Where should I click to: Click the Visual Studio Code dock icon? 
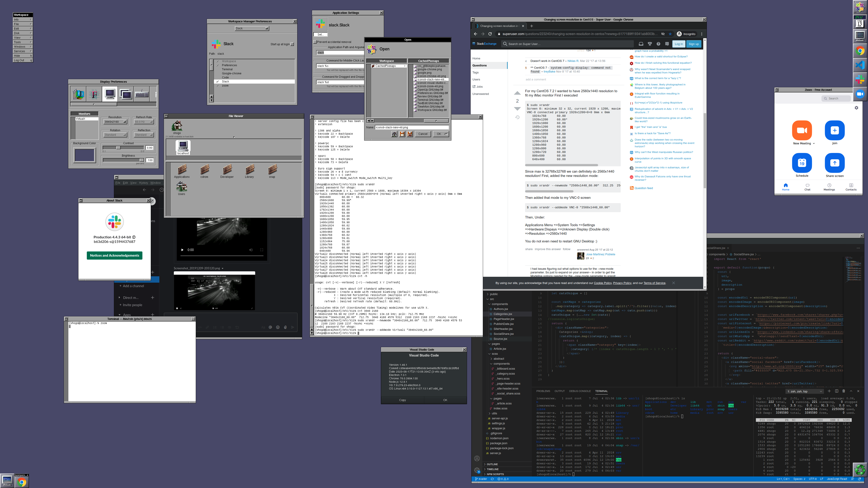pyautogui.click(x=860, y=65)
